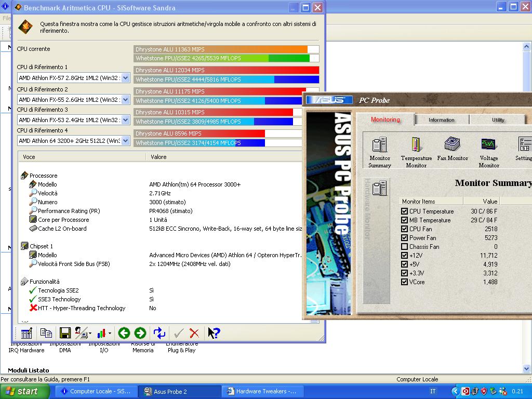Viewport: 532px width, 399px height.
Task: Switch to the Information tab
Action: [x=441, y=120]
